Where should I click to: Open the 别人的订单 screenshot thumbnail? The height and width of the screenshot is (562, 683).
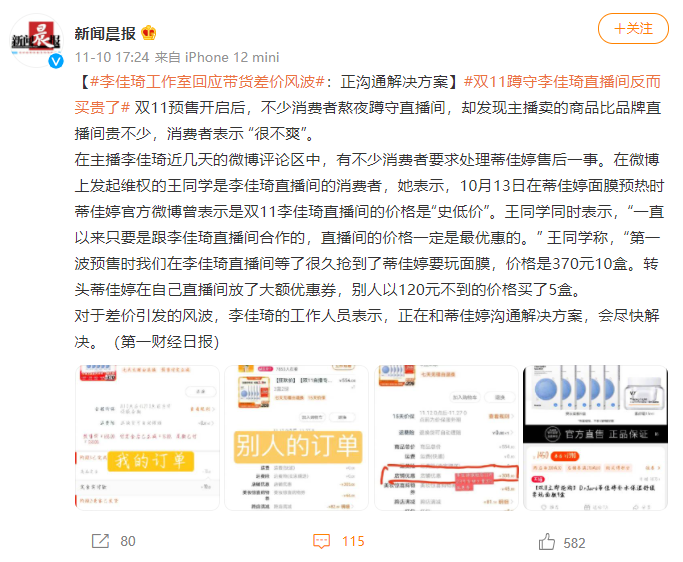coord(297,437)
